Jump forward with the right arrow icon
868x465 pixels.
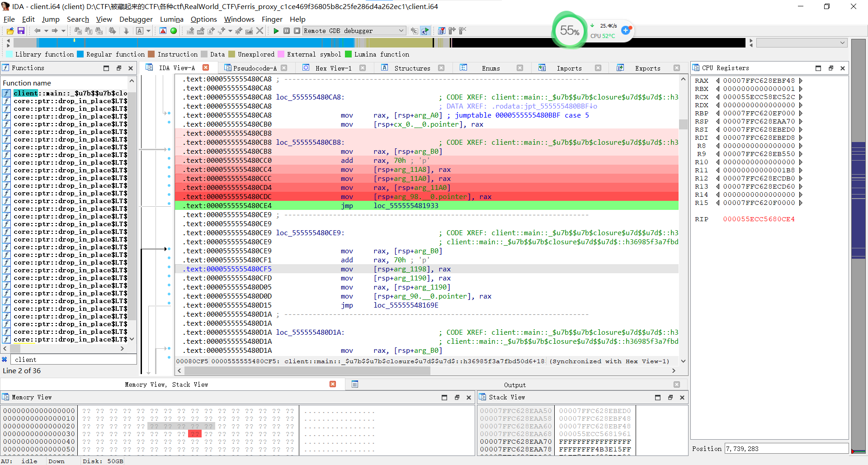click(55, 31)
